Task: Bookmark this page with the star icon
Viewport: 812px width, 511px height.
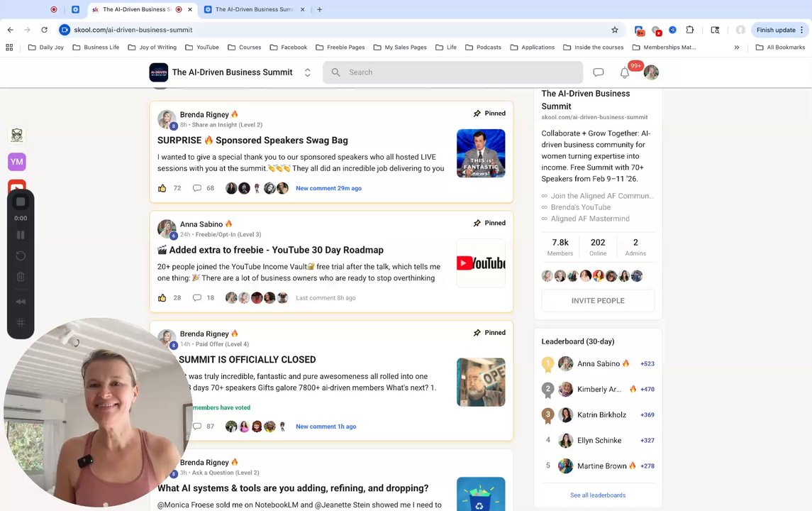Action: pos(615,30)
